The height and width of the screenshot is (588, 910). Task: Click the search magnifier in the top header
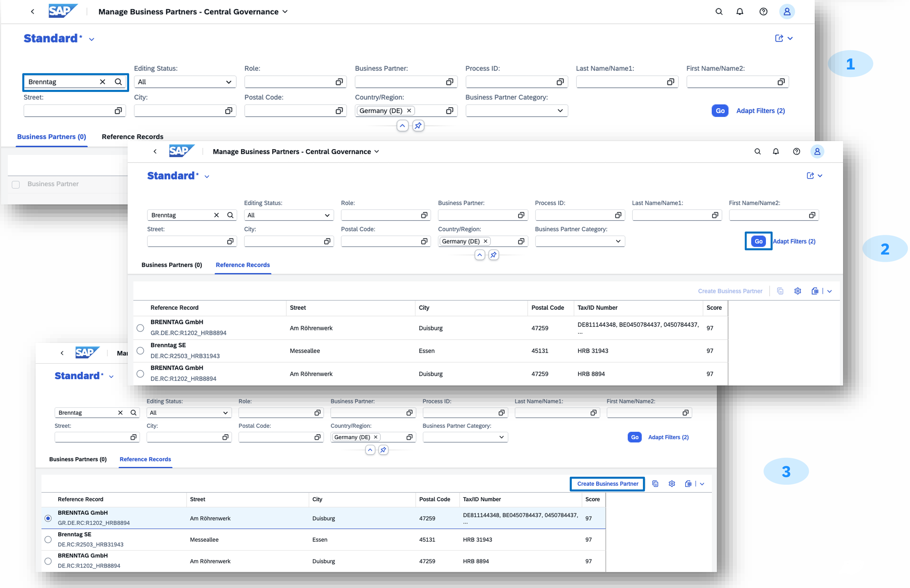pyautogui.click(x=719, y=12)
